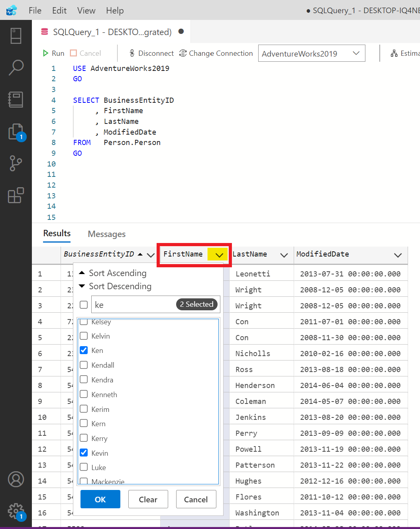Open BusinessEntityID column filter dropdown

tap(151, 255)
